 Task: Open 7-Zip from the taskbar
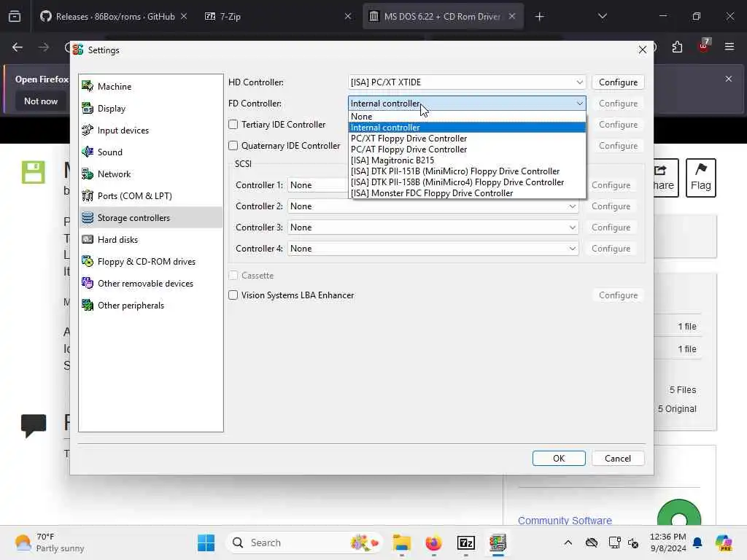coord(465,542)
